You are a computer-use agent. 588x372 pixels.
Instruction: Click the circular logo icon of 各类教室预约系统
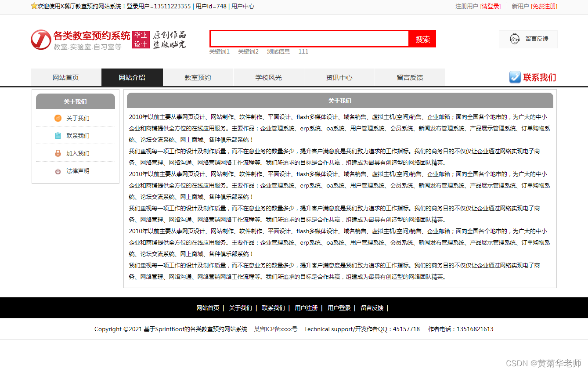(40, 39)
